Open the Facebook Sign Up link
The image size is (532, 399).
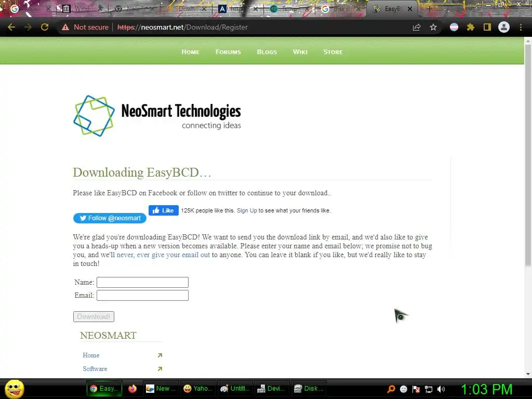click(x=247, y=210)
